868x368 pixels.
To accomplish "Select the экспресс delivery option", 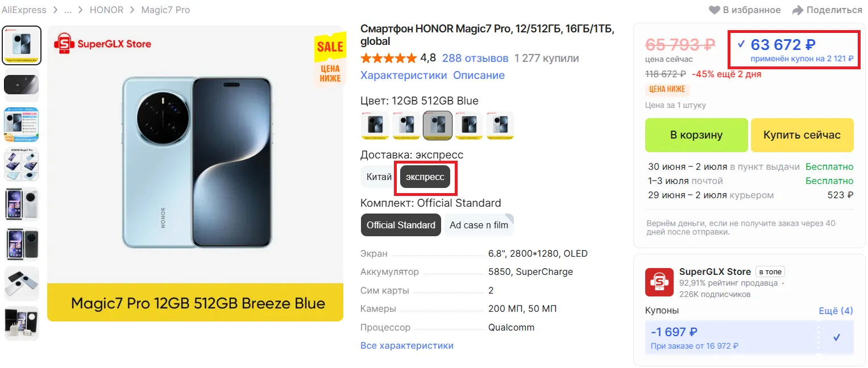I will [425, 177].
